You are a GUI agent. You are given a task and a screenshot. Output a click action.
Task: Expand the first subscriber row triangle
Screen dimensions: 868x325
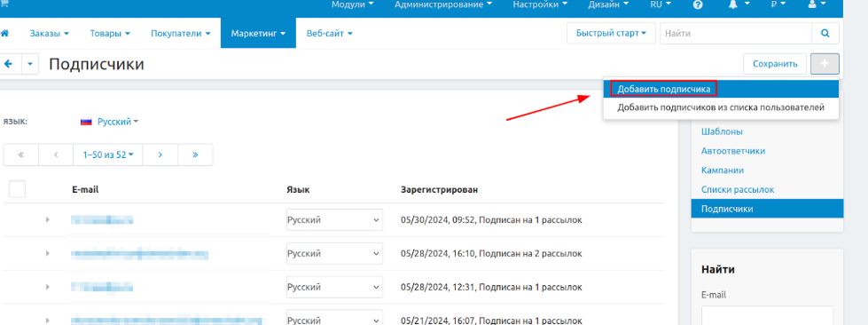point(48,219)
